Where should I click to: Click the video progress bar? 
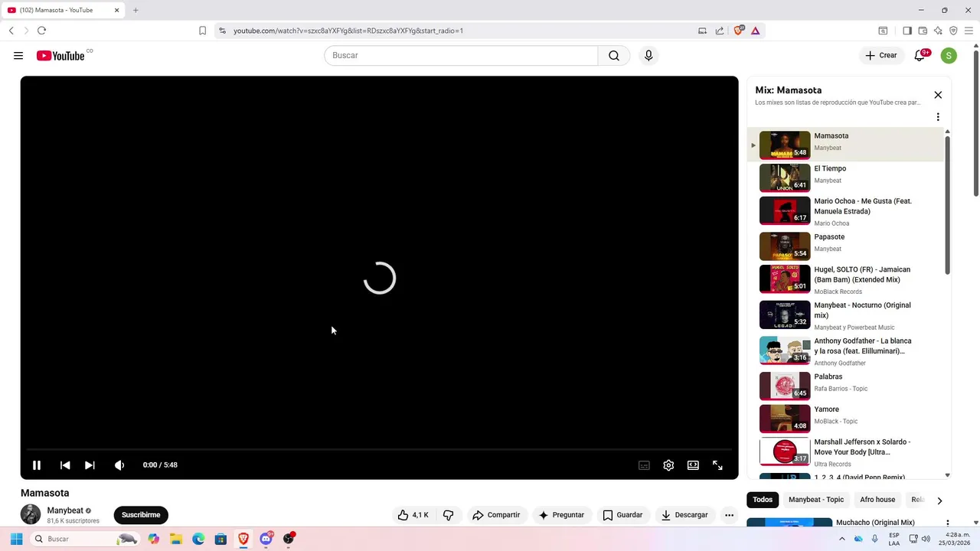tap(379, 449)
